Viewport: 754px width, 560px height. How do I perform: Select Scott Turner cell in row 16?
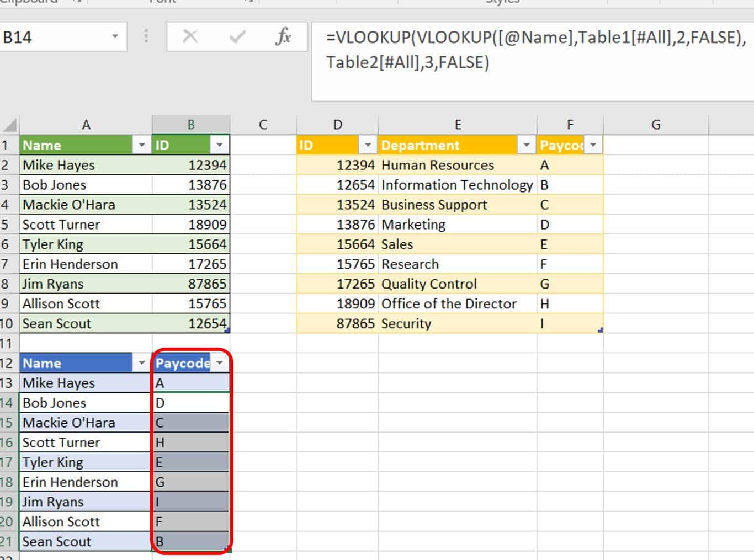click(86, 442)
